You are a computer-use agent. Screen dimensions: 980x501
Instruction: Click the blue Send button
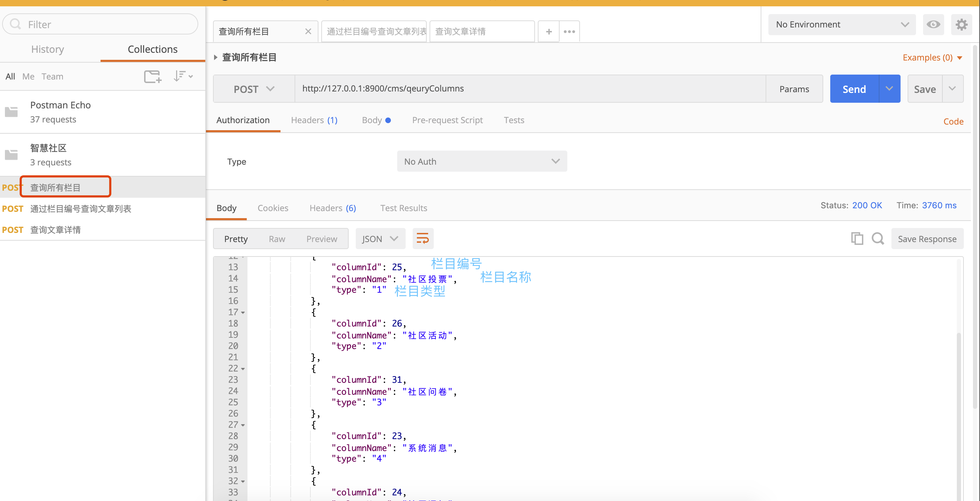pos(854,89)
